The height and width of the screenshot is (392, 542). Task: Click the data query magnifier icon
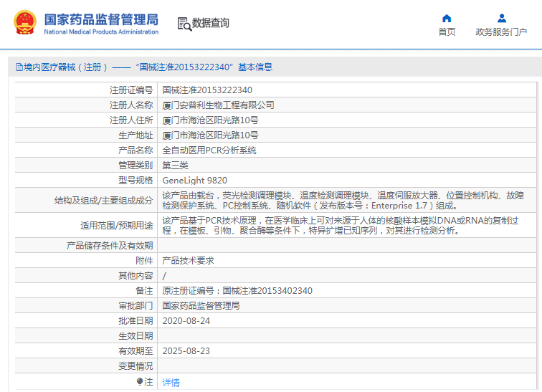tap(184, 24)
